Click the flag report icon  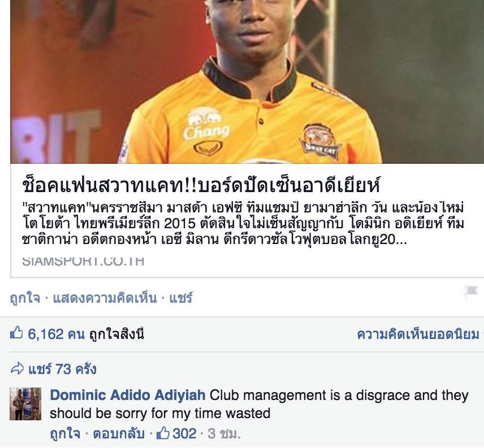[x=472, y=292]
